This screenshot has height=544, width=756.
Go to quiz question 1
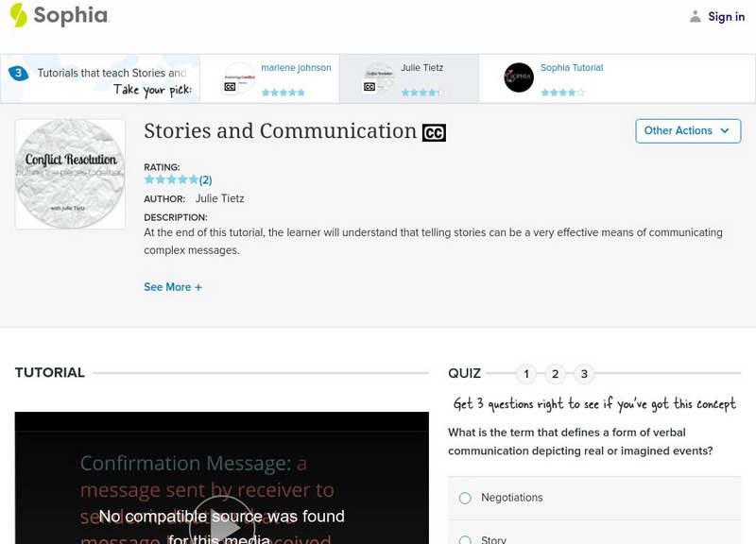click(526, 374)
